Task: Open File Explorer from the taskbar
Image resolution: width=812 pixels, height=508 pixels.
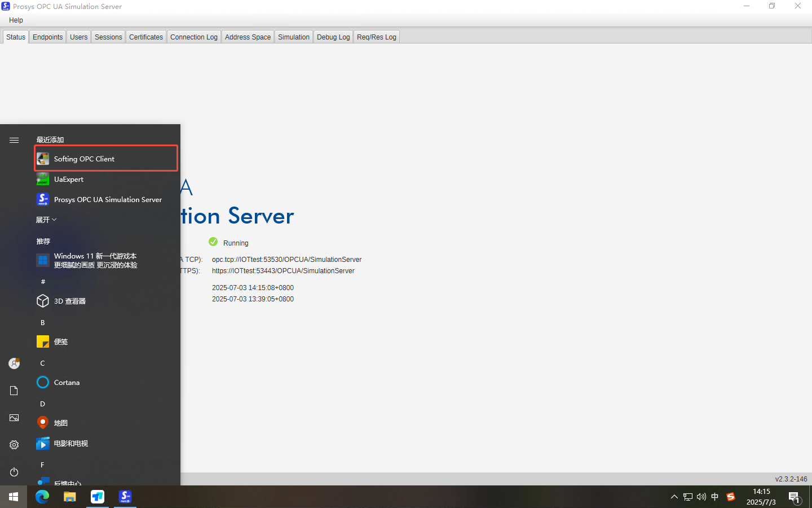Action: tap(69, 497)
